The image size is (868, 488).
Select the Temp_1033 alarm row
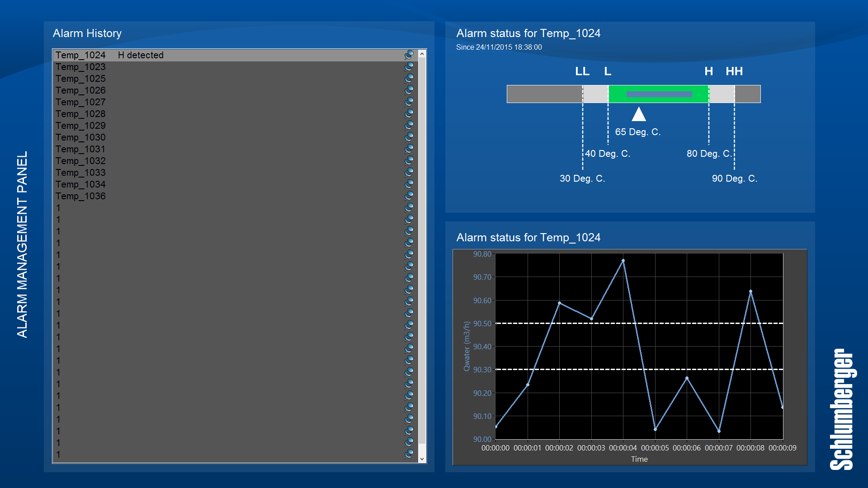(x=235, y=173)
